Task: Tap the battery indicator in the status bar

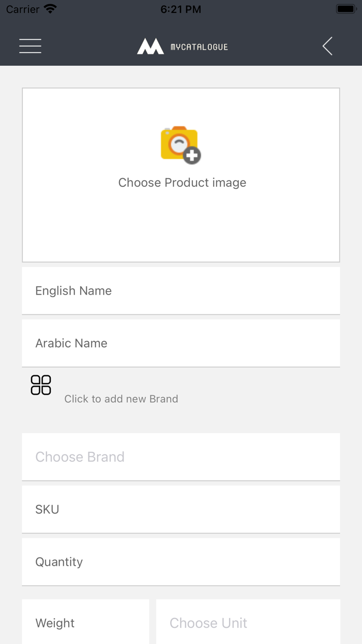Action: tap(345, 8)
